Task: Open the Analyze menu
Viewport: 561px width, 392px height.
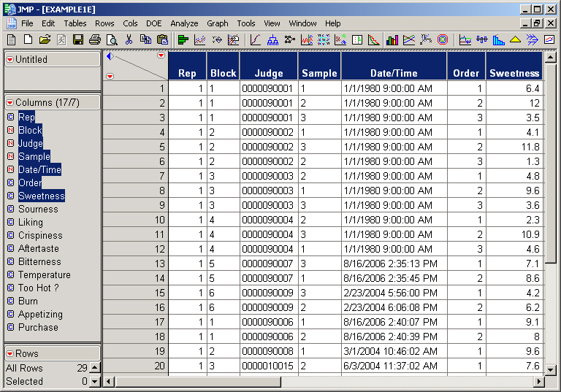Action: [184, 23]
